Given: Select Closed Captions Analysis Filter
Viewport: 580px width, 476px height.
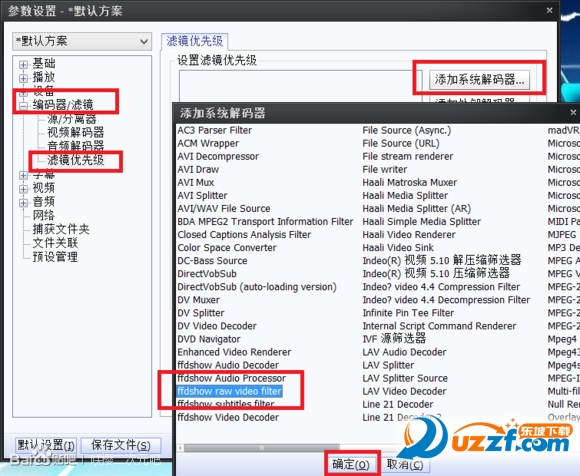Looking at the screenshot, I should (x=244, y=234).
